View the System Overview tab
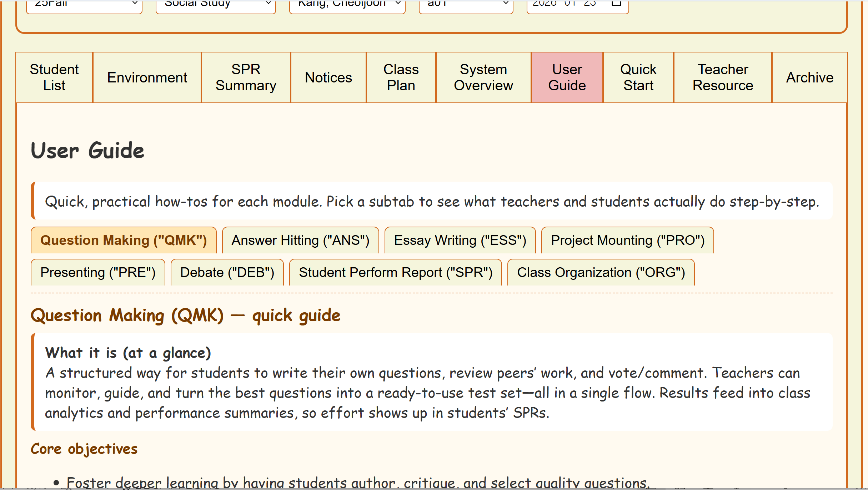 coord(483,77)
